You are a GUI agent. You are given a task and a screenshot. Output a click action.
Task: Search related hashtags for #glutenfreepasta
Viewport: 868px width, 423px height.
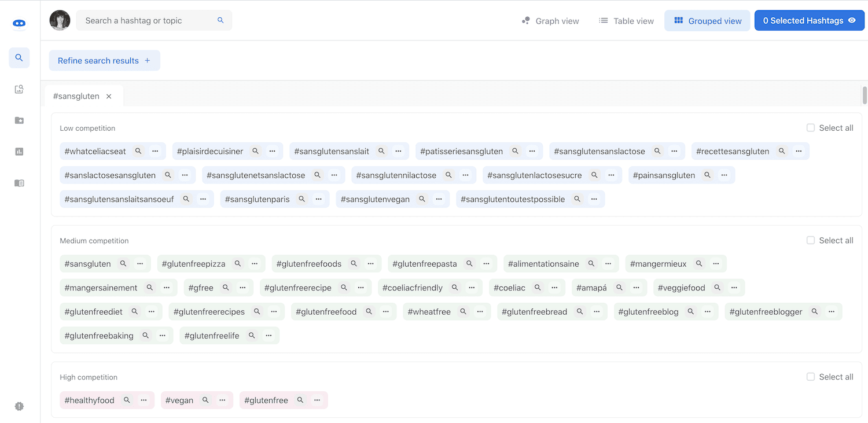point(470,264)
